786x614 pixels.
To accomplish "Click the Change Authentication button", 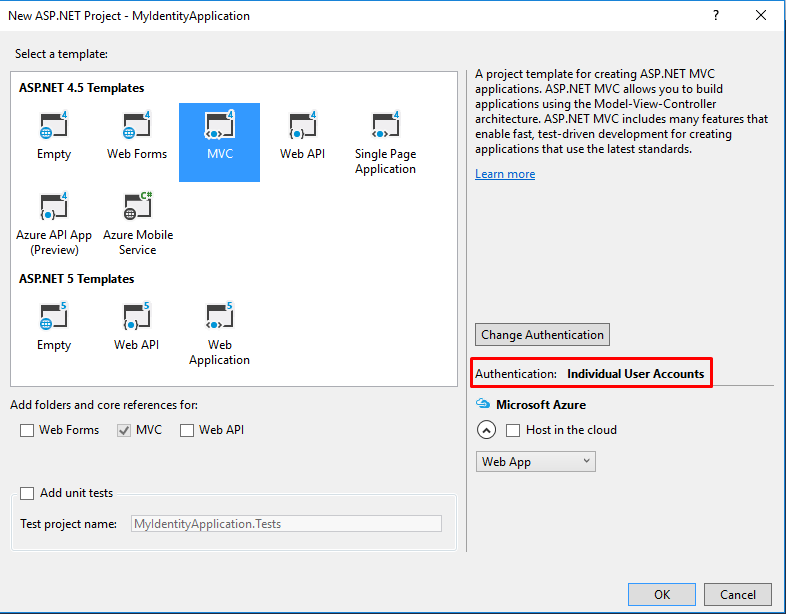I will 542,334.
